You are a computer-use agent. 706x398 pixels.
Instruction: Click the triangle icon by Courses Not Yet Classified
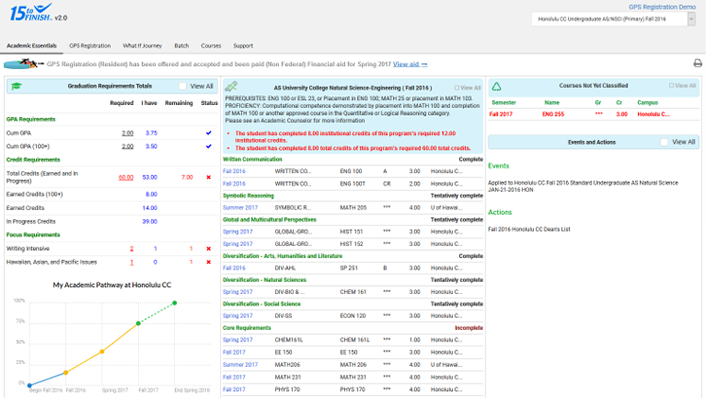coord(496,86)
